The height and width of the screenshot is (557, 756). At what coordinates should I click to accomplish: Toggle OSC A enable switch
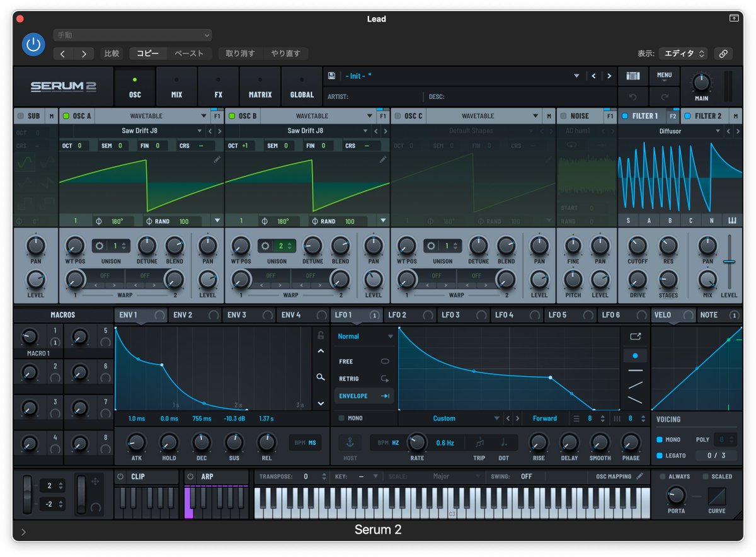pyautogui.click(x=66, y=116)
